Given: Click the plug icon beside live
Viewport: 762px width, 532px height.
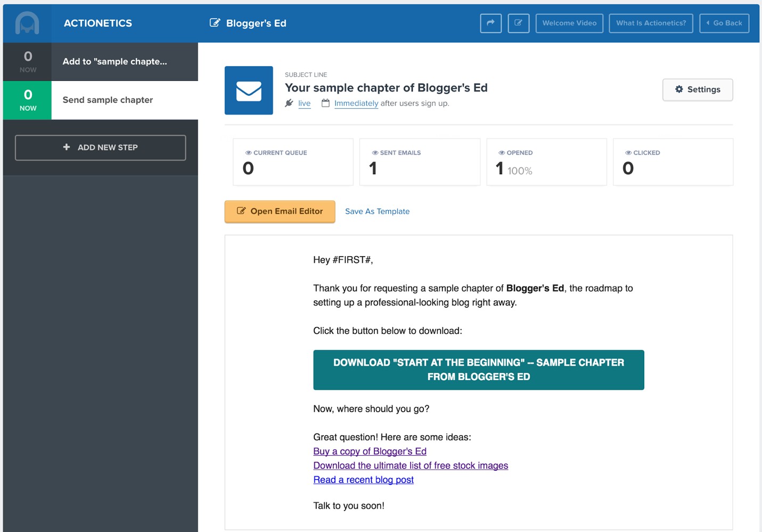Looking at the screenshot, I should click(289, 103).
